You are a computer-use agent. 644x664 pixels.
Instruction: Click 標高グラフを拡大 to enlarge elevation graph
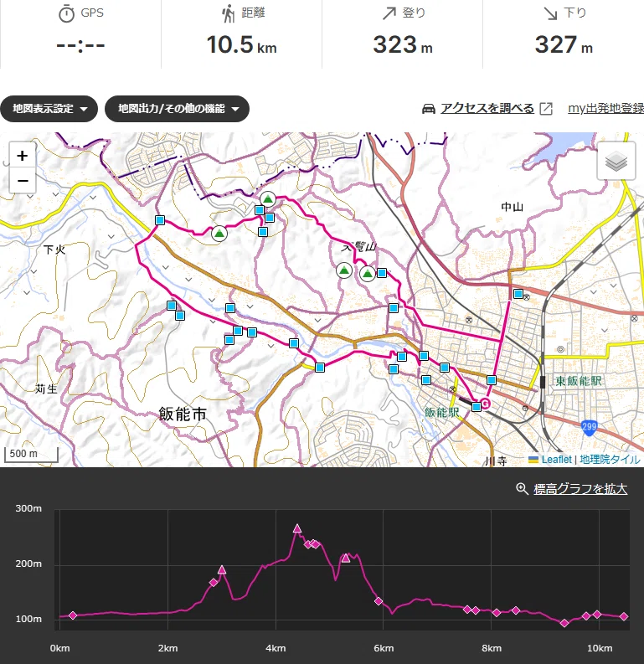pos(580,489)
